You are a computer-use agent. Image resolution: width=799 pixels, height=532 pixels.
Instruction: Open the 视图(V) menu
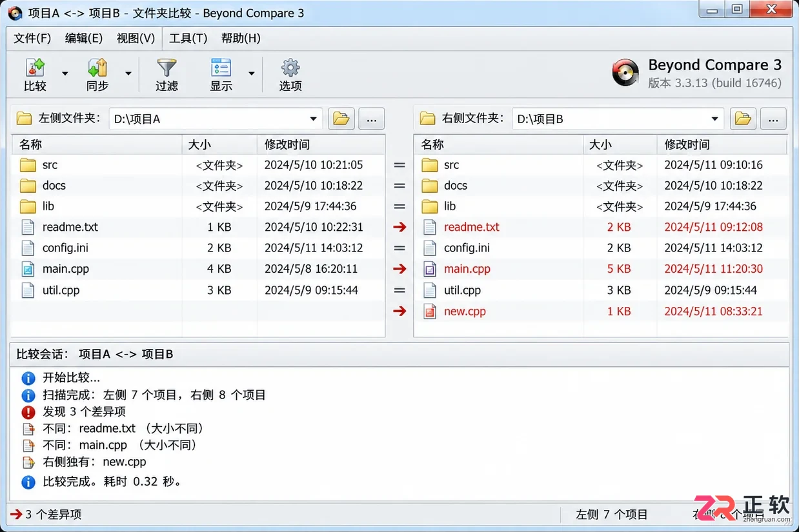point(136,38)
